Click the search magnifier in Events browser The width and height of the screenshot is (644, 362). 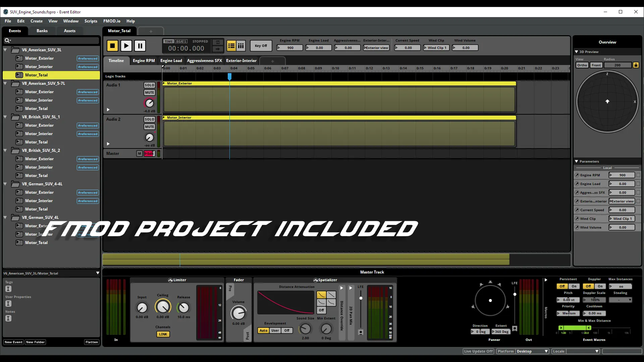7,41
